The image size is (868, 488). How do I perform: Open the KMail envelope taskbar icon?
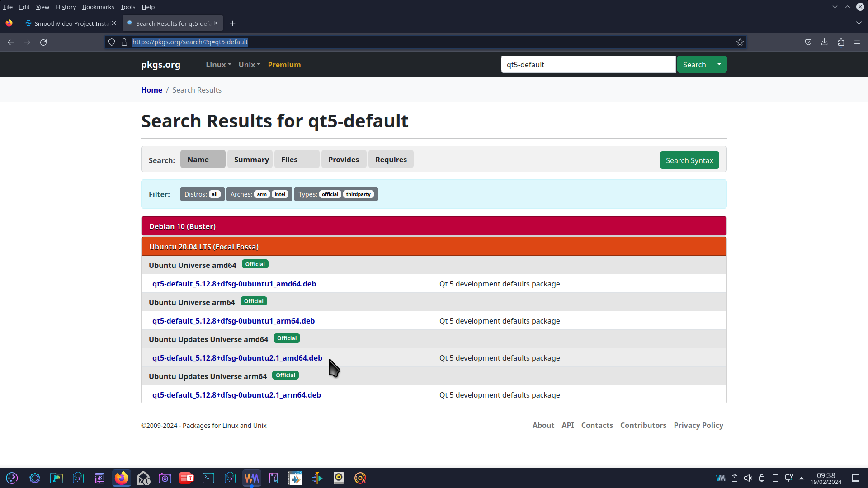143,478
